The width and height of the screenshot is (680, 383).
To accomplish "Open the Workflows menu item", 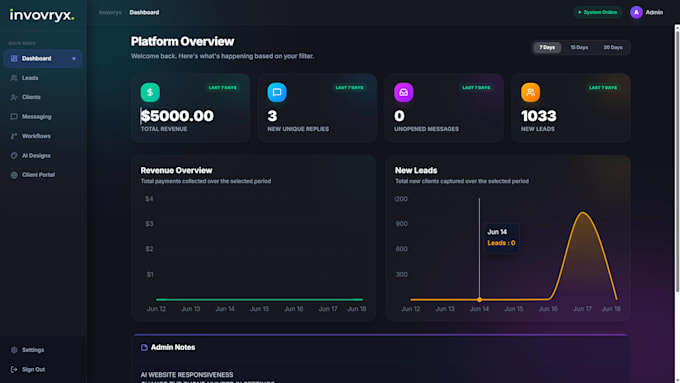I will (42, 136).
